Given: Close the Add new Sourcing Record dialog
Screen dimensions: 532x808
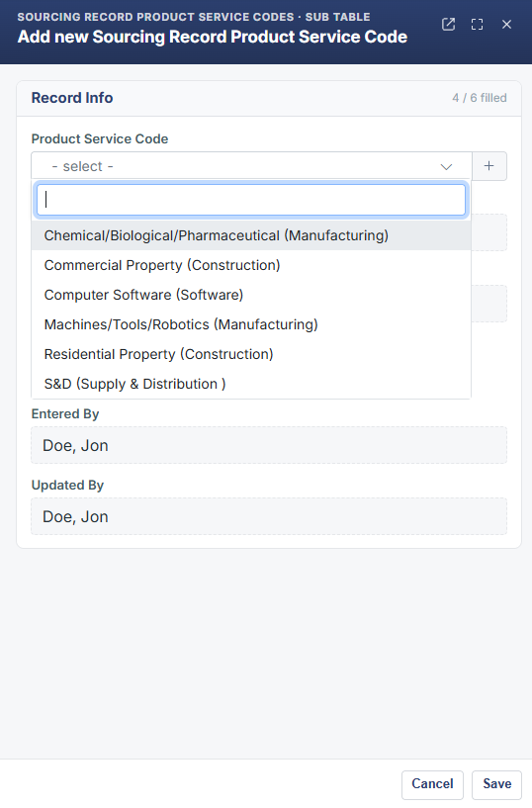Looking at the screenshot, I should click(506, 24).
